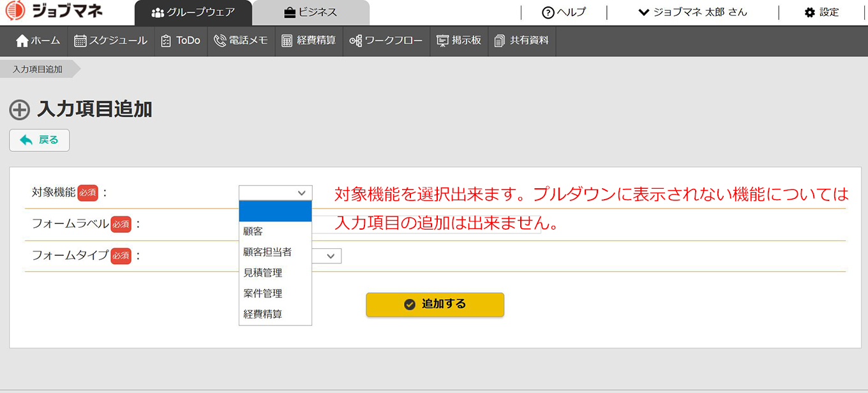This screenshot has width=868, height=393.
Task: Click the 必須 badge beside フォームラベル
Action: [121, 224]
